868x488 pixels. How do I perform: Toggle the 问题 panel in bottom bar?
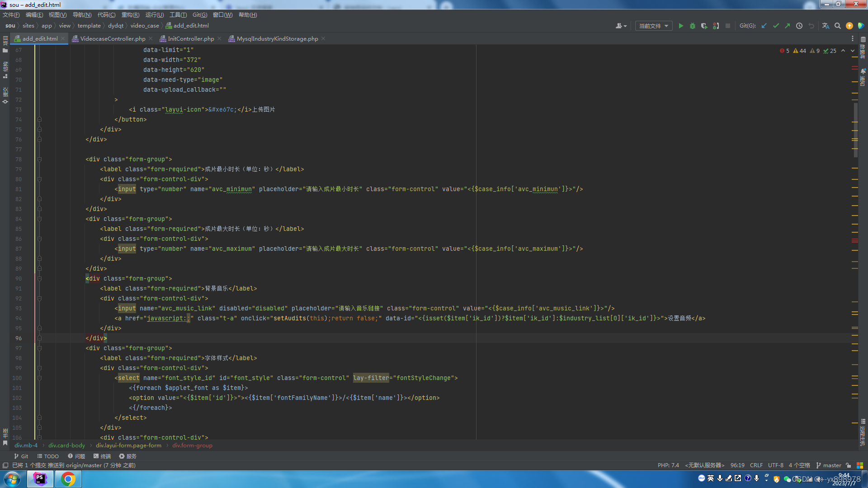(78, 456)
